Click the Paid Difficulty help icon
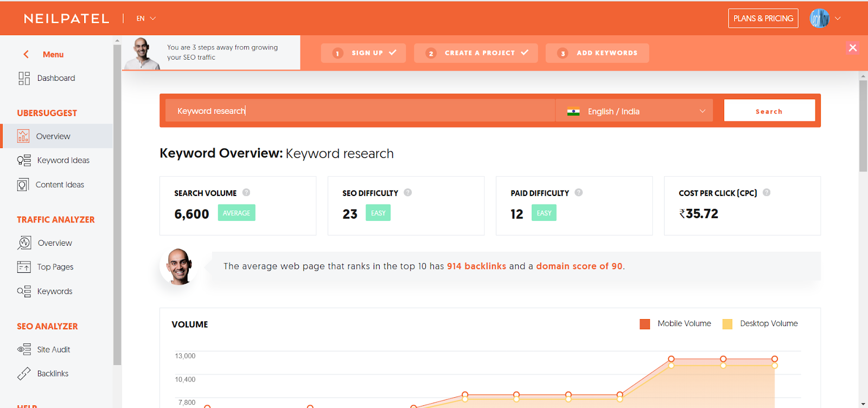 [579, 193]
